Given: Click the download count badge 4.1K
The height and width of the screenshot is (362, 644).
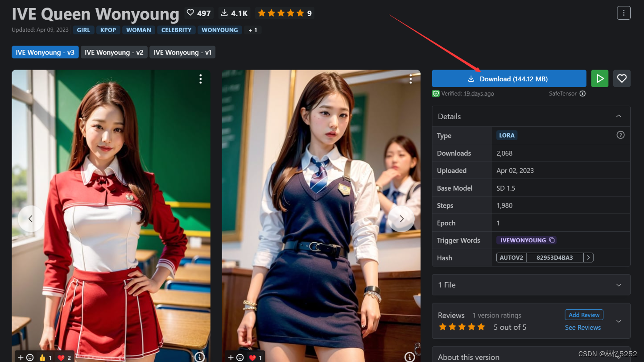Looking at the screenshot, I should (234, 13).
